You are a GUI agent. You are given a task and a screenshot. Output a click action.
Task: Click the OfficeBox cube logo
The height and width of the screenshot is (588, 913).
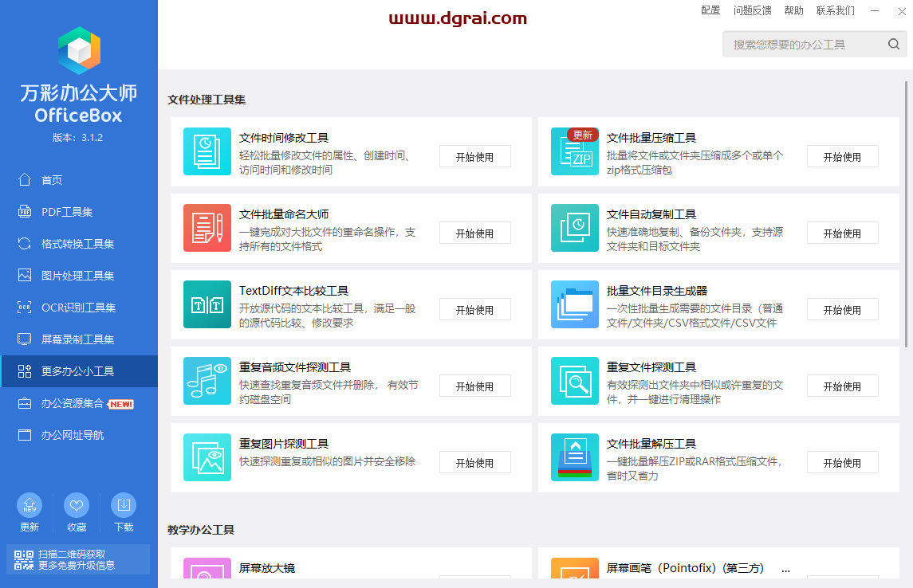[x=79, y=50]
